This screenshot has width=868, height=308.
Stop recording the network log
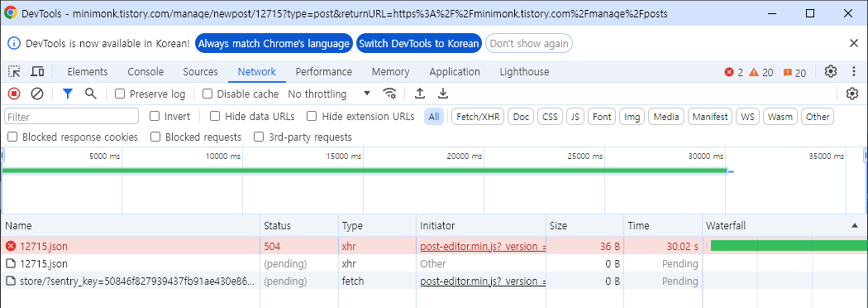click(14, 94)
